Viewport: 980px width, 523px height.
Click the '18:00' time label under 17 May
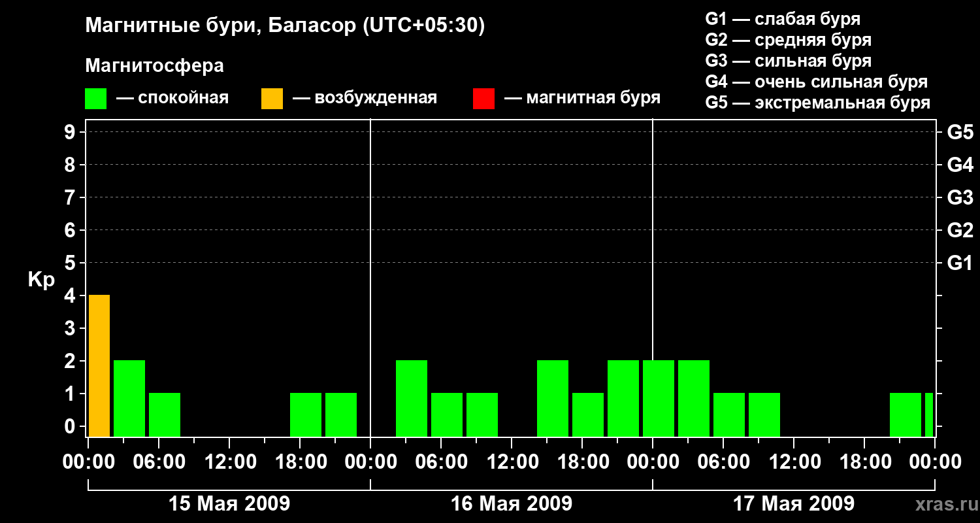click(x=864, y=462)
